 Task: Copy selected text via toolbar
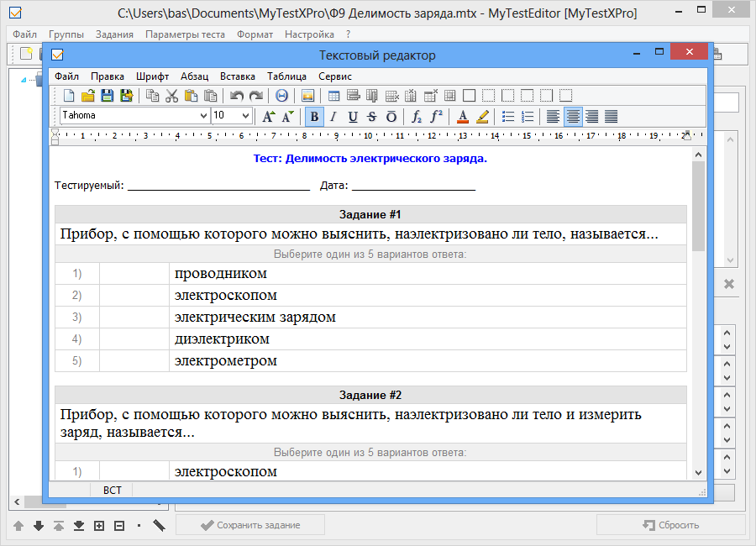pyautogui.click(x=152, y=96)
